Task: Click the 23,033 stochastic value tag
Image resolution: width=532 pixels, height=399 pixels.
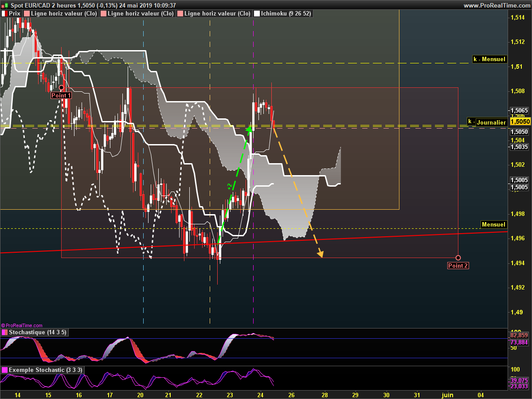Action: pos(519,386)
